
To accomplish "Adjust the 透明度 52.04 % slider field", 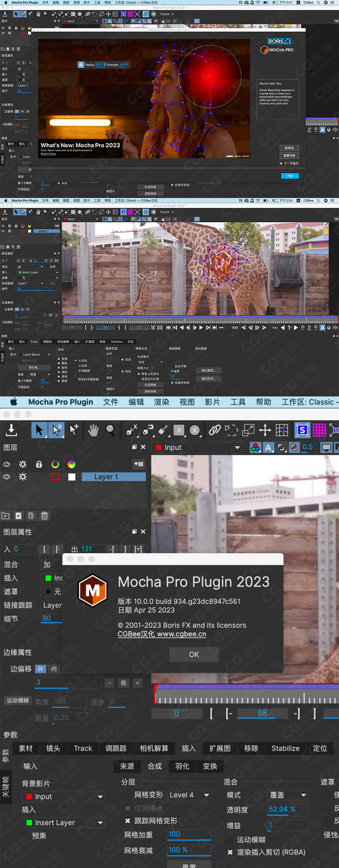I will [287, 809].
